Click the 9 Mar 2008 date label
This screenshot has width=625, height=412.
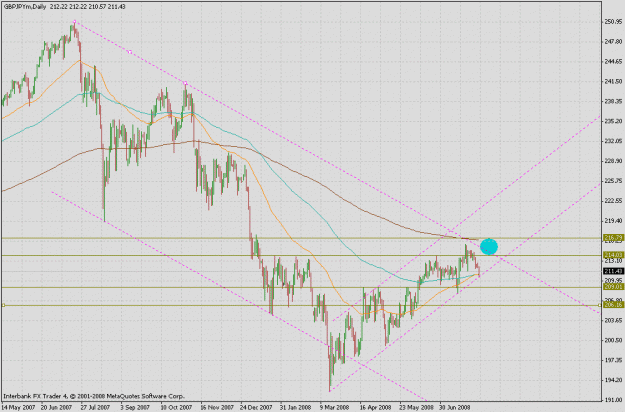(334, 408)
